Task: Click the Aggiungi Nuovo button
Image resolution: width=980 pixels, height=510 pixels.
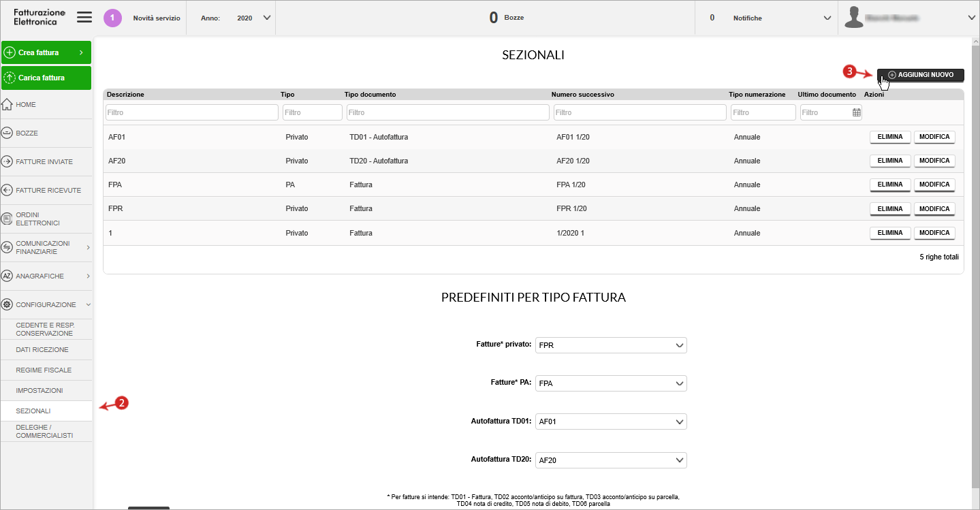Action: click(x=920, y=75)
